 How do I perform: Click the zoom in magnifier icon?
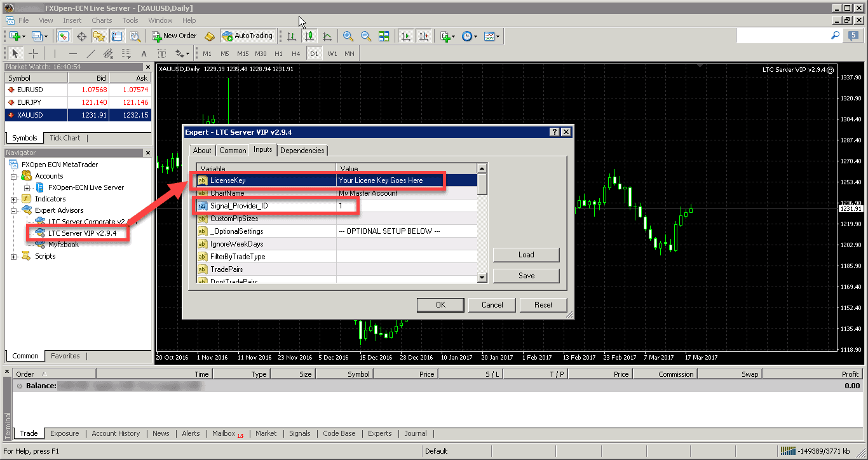[348, 36]
